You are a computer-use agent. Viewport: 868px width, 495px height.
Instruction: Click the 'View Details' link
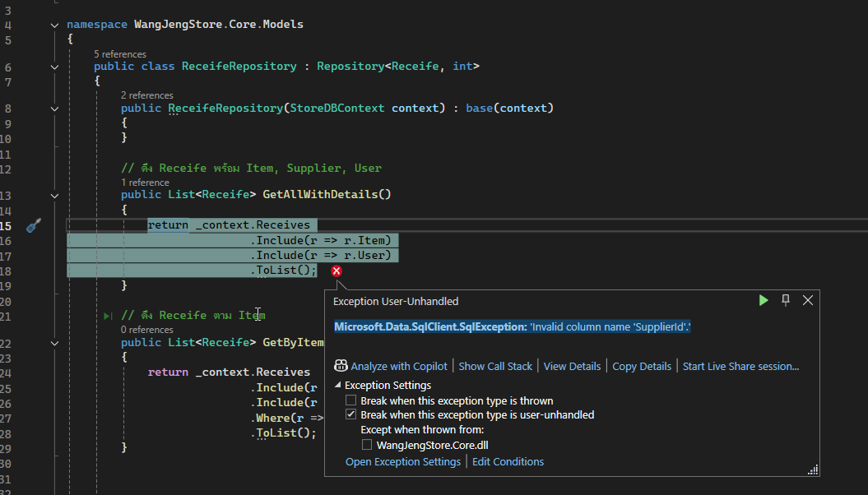tap(573, 366)
